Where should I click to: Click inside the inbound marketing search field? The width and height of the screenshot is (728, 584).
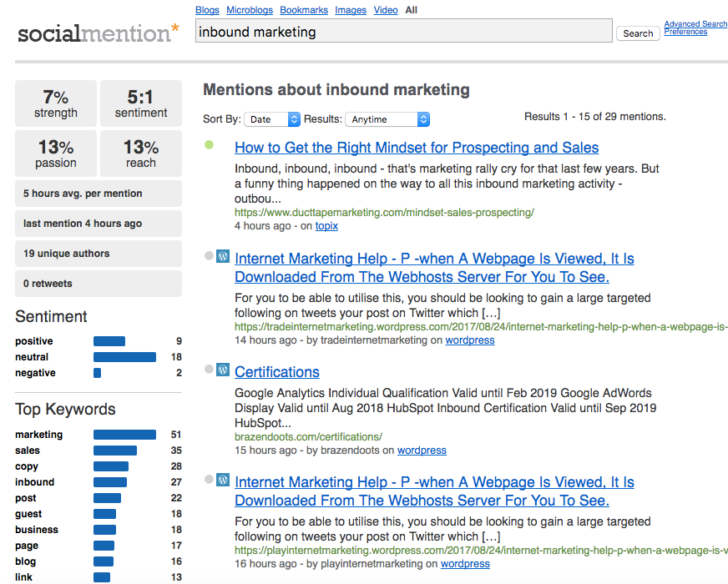point(401,30)
